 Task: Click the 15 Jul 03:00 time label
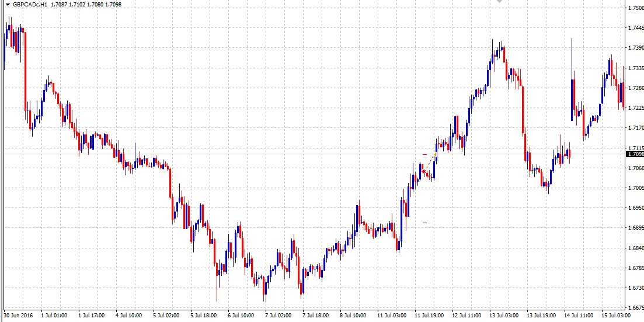click(x=617, y=316)
